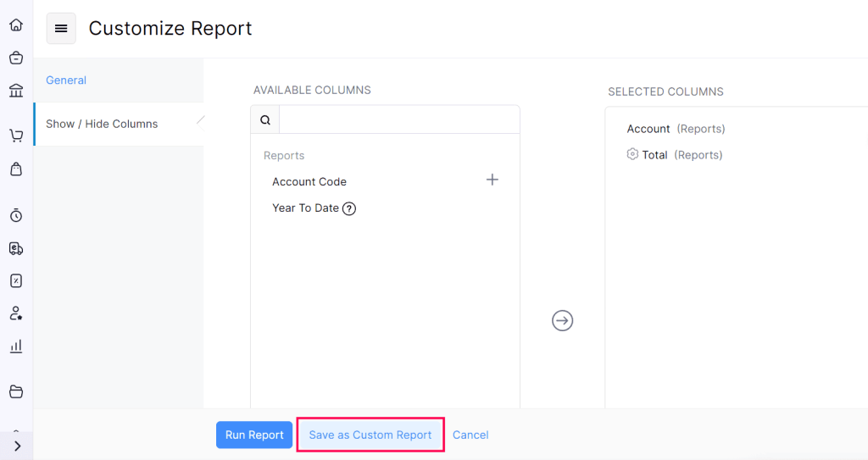Click the Run Report button
This screenshot has height=460, width=868.
click(254, 435)
